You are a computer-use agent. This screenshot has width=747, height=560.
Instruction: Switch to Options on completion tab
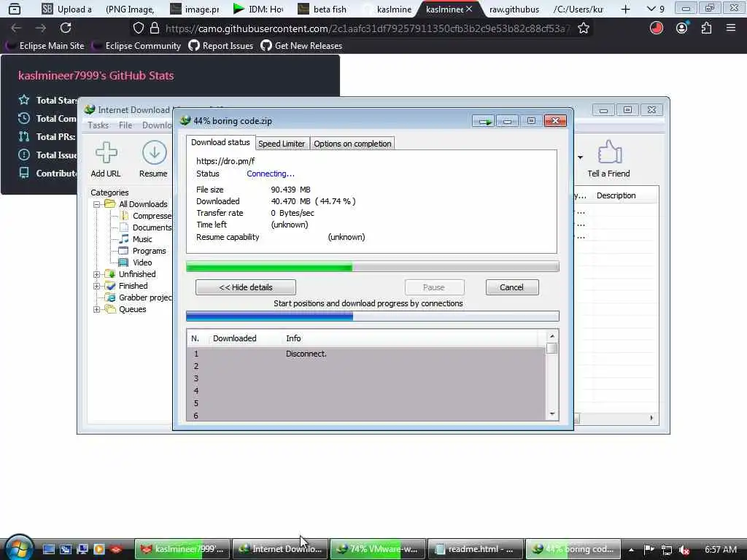352,144
